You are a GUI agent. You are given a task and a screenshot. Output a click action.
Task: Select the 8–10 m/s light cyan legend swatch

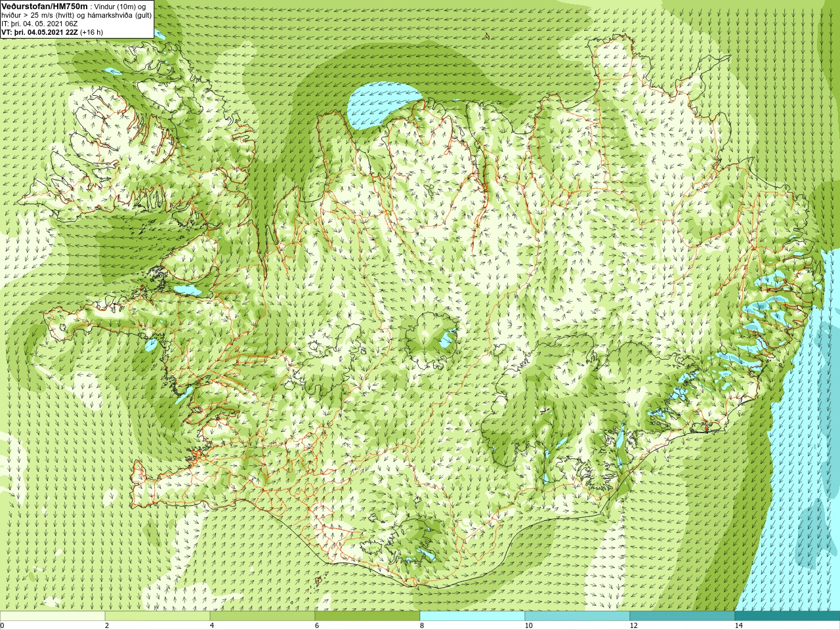[x=472, y=616]
